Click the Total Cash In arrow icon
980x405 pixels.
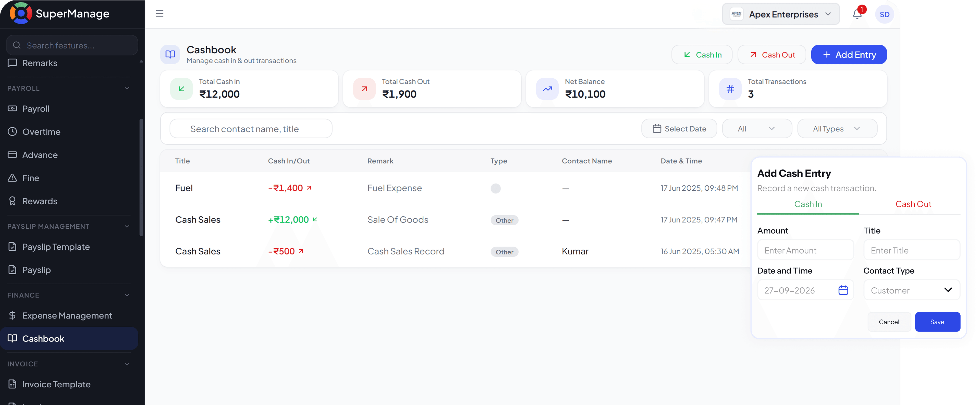[x=181, y=89]
